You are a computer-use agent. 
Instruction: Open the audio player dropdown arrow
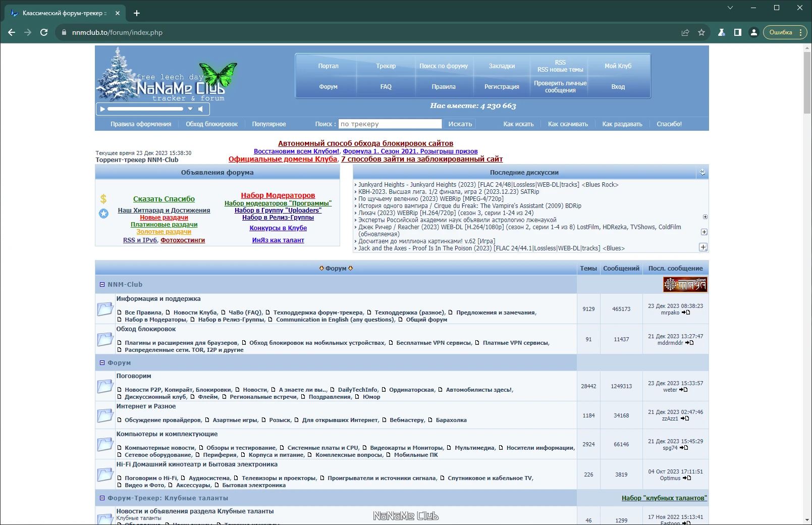(x=190, y=109)
